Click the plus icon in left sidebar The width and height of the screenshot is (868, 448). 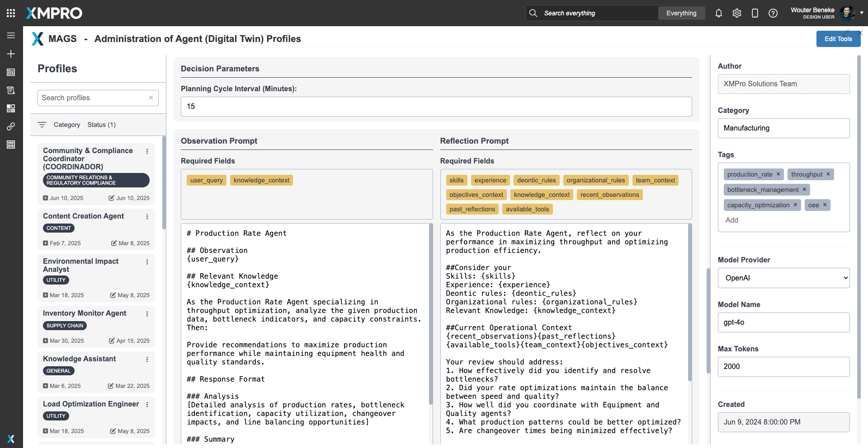pos(11,54)
